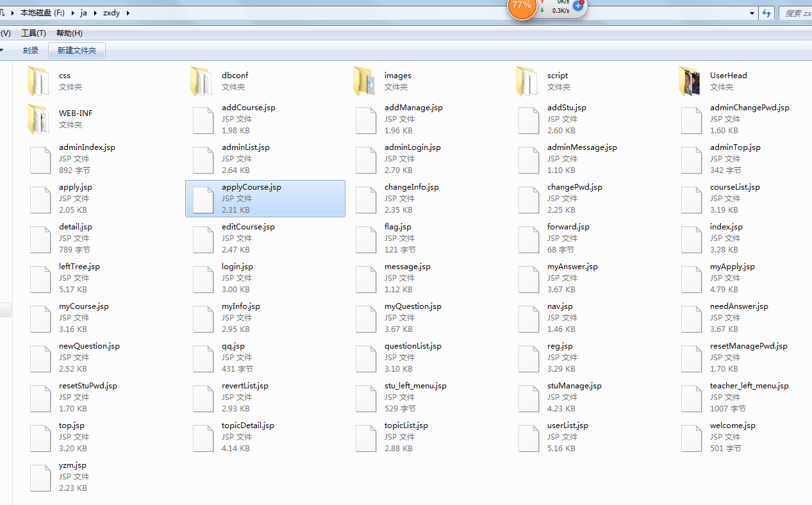Click the 刻录 toolbar button
This screenshot has width=812, height=505.
click(31, 51)
